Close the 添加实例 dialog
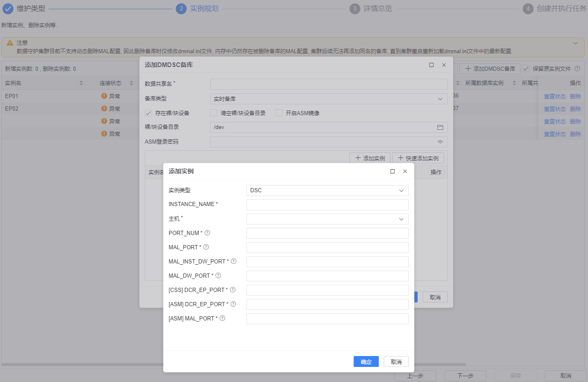This screenshot has height=382, width=588. coord(405,171)
